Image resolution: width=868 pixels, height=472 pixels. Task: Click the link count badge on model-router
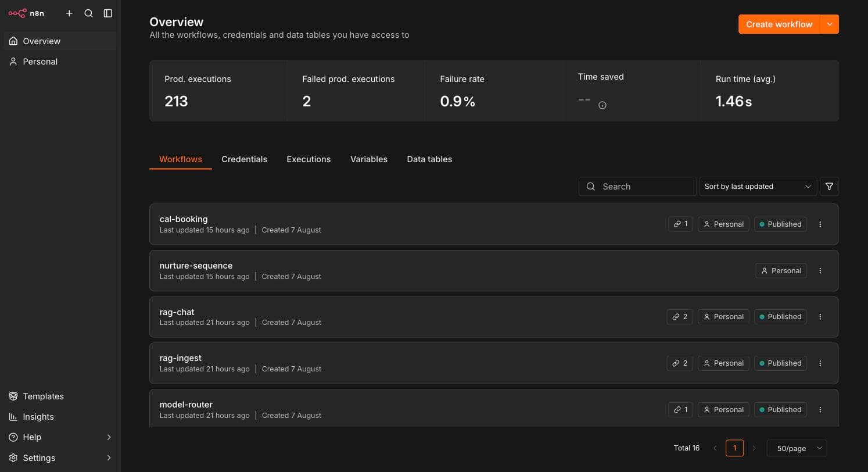pos(680,410)
